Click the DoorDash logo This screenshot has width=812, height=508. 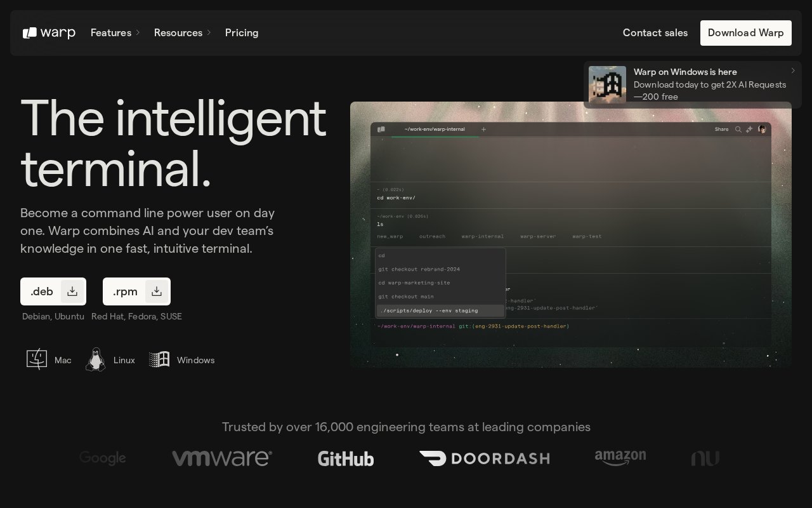[484, 458]
